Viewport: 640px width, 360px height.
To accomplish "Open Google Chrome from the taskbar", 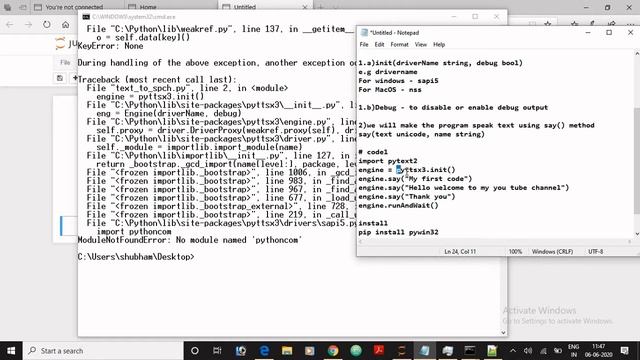I will tap(333, 351).
